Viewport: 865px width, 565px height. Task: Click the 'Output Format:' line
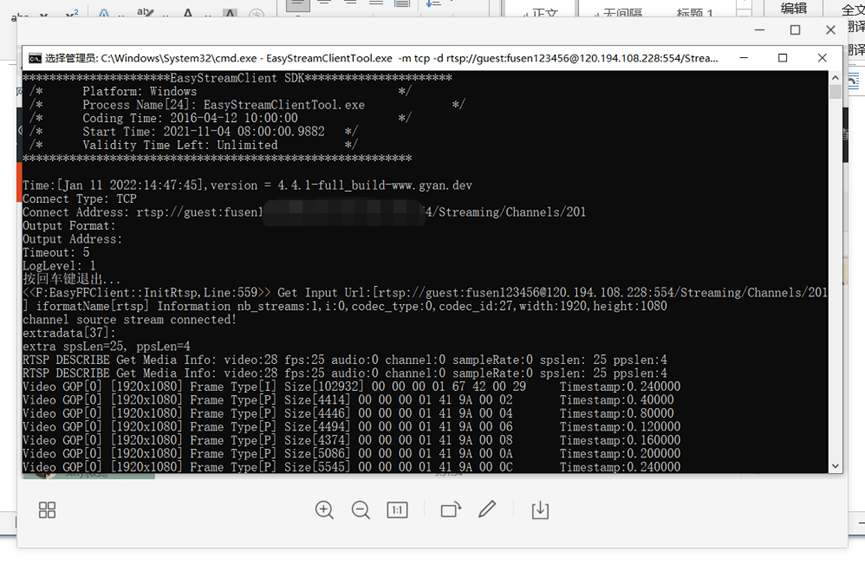69,226
